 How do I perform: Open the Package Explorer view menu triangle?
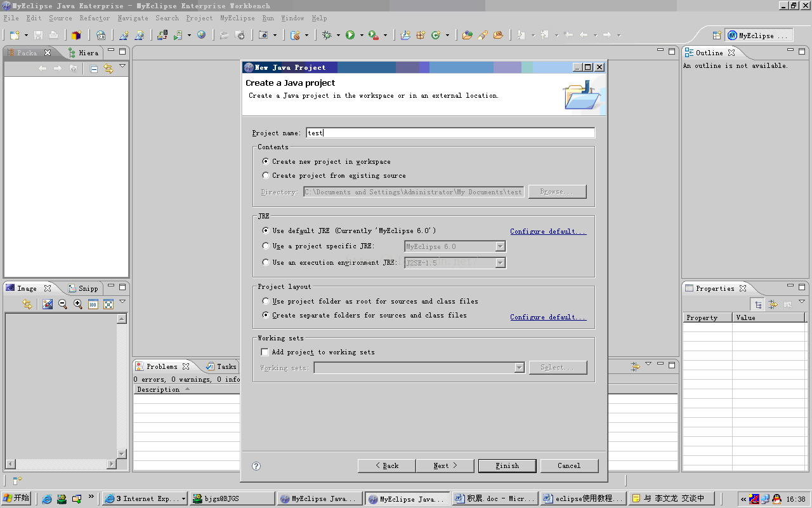122,66
